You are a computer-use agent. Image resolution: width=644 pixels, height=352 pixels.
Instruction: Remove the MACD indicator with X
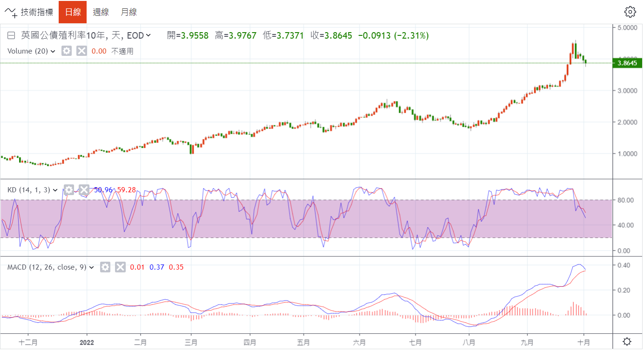pos(120,267)
